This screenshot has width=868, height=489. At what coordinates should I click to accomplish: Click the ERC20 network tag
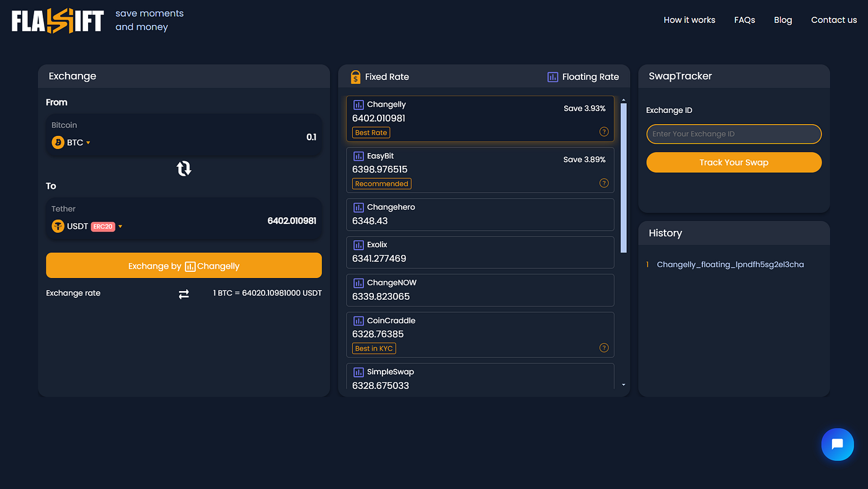[103, 227]
